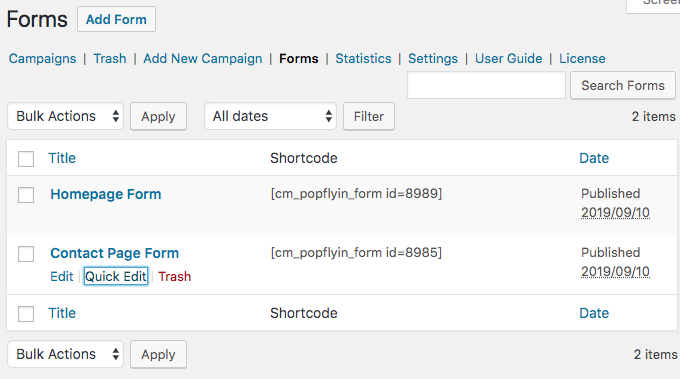680x379 pixels.
Task: Go to the Campaigns tab
Action: click(42, 59)
